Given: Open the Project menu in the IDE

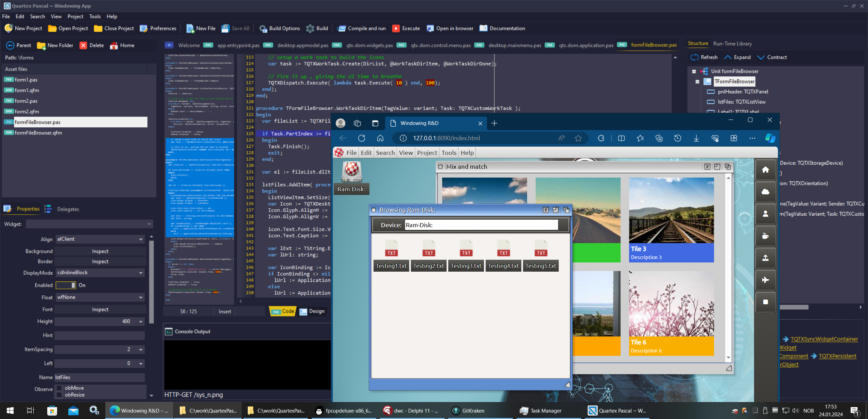Looking at the screenshot, I should (x=75, y=16).
